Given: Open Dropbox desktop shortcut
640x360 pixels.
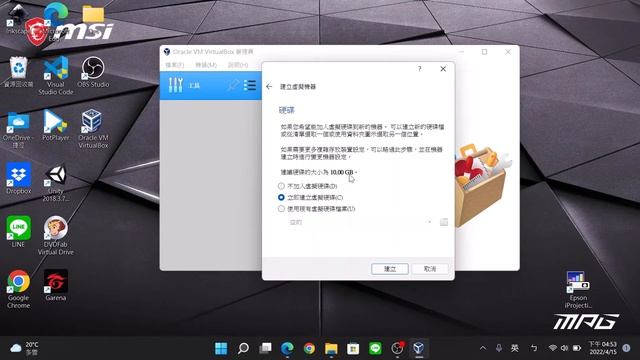Looking at the screenshot, I should tap(18, 178).
